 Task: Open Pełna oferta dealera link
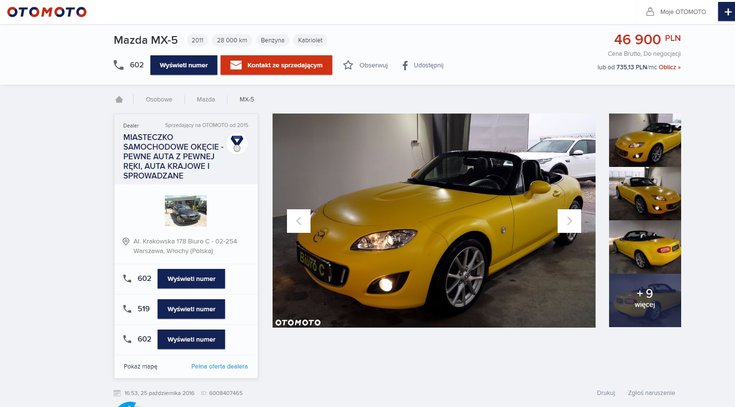219,366
